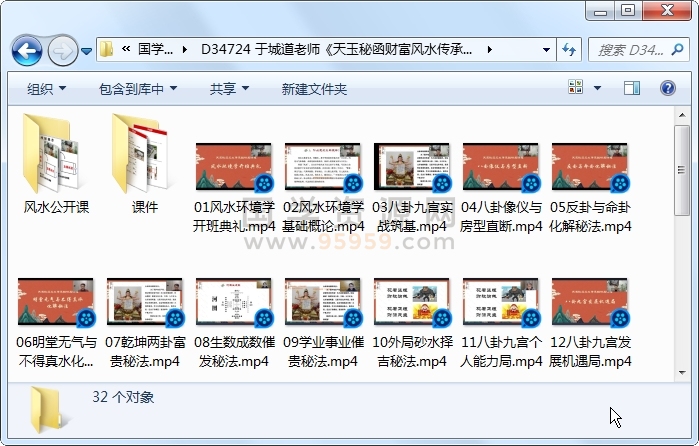The height and width of the screenshot is (446, 699).
Task: Select video thumbnail 02风水环境学基础概论.mp4
Action: coord(323,167)
